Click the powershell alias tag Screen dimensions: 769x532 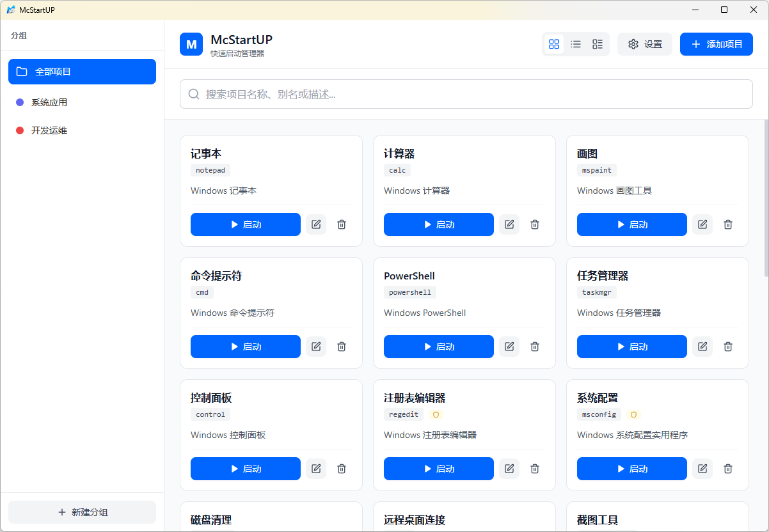click(x=410, y=292)
